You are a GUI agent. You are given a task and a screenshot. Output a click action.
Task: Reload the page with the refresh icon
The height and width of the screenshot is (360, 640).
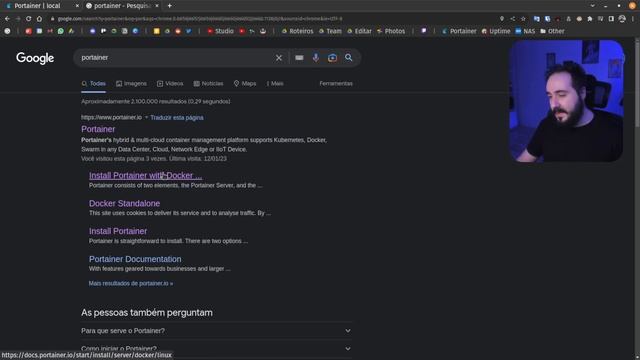click(29, 19)
